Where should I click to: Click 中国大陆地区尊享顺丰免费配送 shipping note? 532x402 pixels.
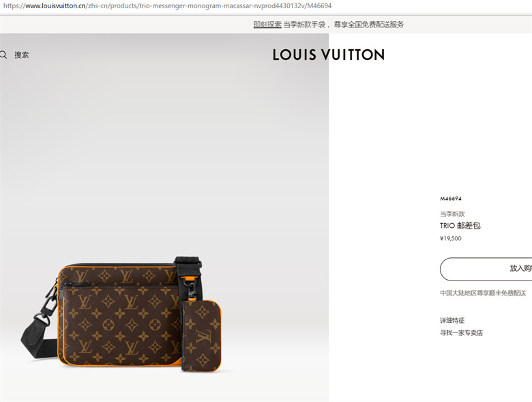pos(483,293)
